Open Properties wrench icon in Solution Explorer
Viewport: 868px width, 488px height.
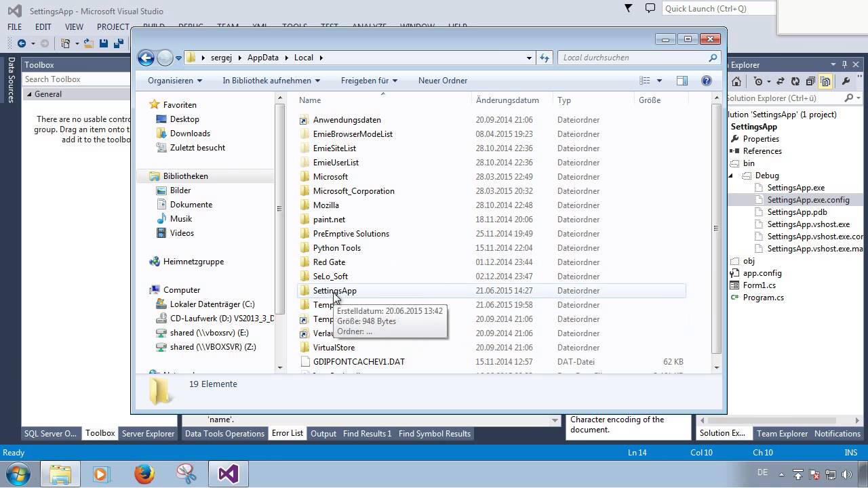[x=846, y=81]
